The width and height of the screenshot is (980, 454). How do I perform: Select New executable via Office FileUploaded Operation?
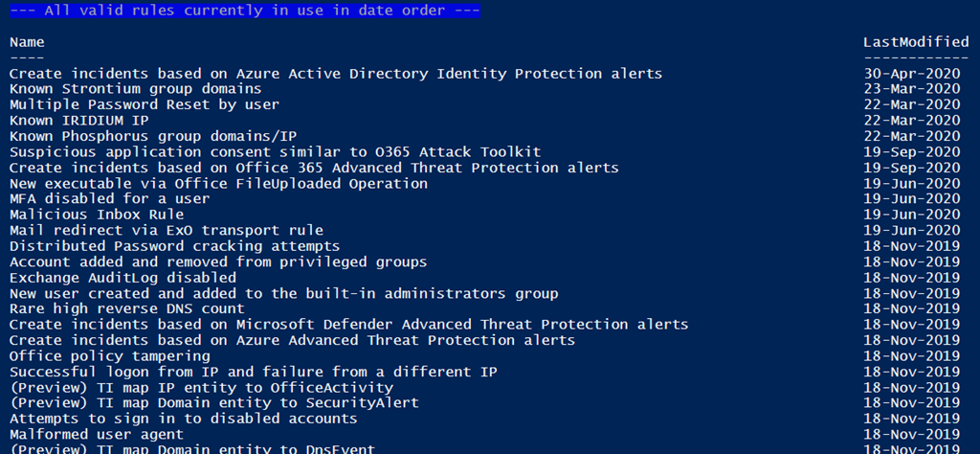point(218,183)
